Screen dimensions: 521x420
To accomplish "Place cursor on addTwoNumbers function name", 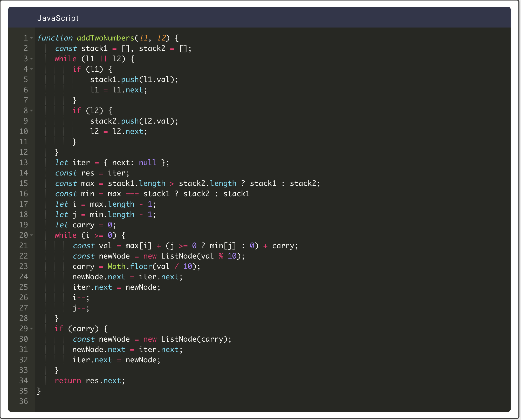I will [x=105, y=38].
